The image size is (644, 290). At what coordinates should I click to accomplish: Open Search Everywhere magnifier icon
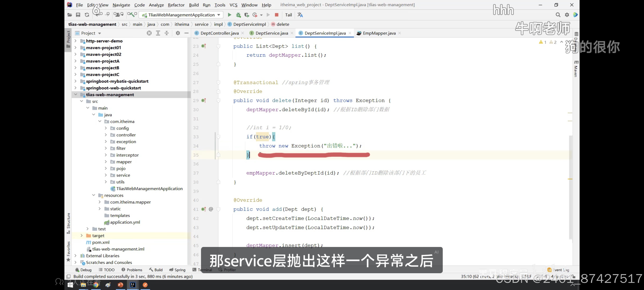[558, 15]
